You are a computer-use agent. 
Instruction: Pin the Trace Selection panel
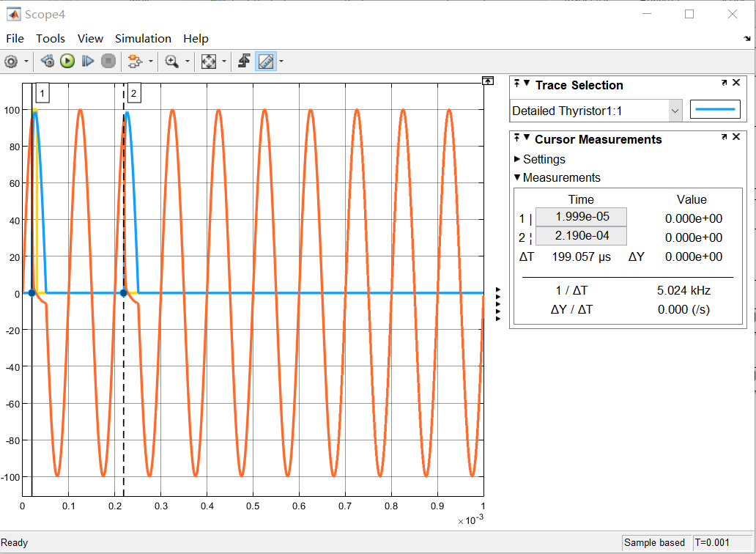point(516,85)
